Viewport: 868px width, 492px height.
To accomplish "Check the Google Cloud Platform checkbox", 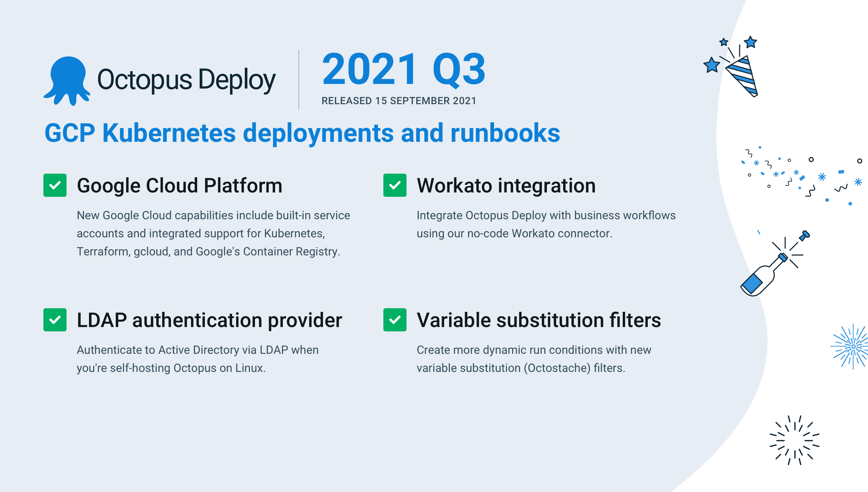I will click(55, 186).
